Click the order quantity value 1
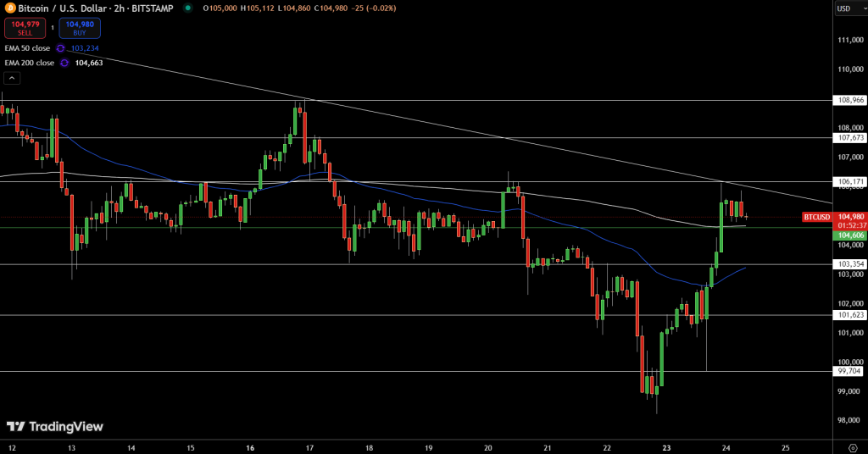 [x=53, y=28]
